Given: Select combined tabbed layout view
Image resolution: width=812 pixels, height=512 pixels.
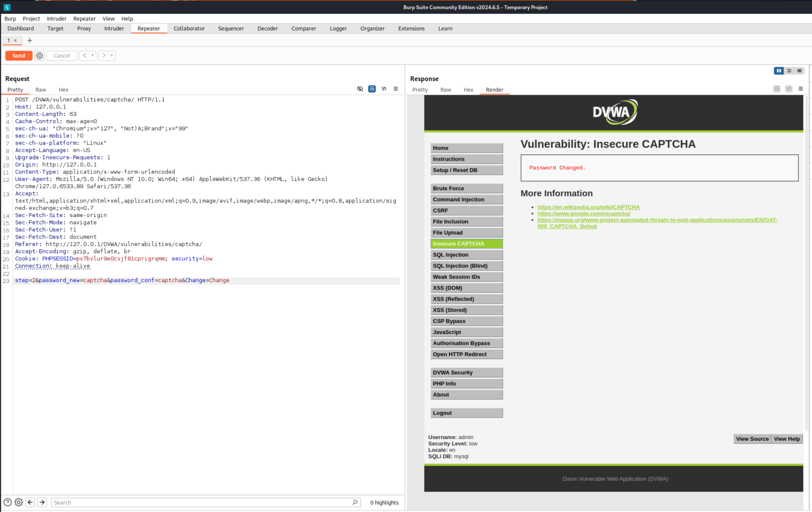Looking at the screenshot, I should pyautogui.click(x=799, y=71).
